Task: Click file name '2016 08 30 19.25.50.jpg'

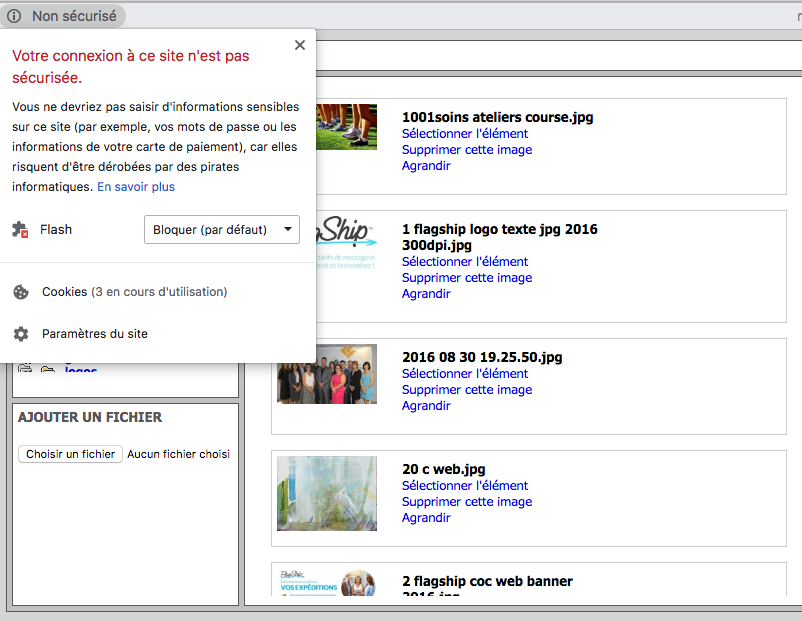Action: tap(482, 357)
